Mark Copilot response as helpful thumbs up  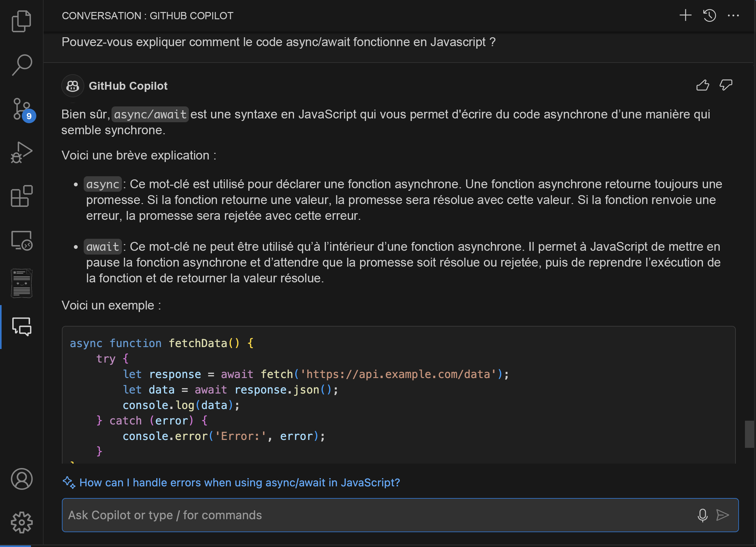point(702,85)
